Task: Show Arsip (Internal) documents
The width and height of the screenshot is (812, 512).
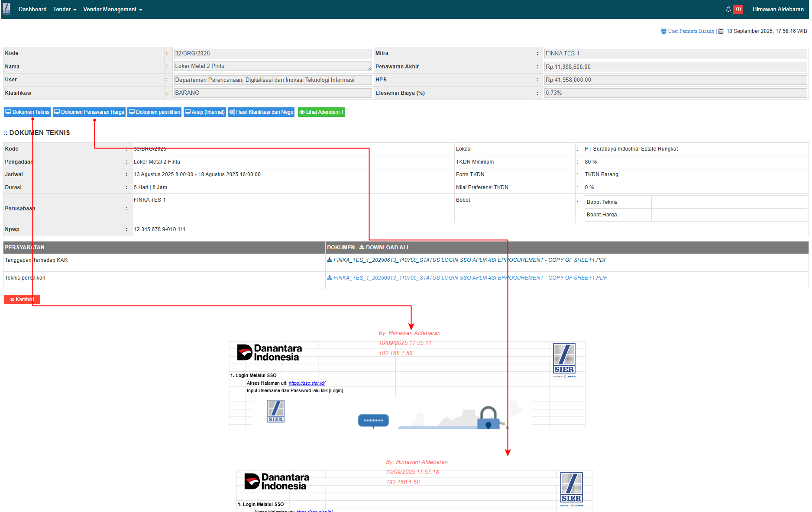Action: tap(204, 112)
